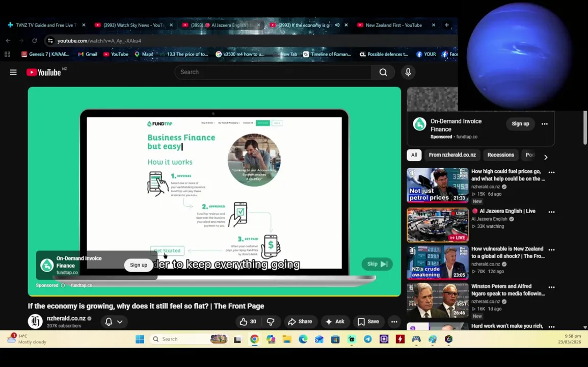Open the Gmail bookmark
588x367 pixels.
(87, 54)
